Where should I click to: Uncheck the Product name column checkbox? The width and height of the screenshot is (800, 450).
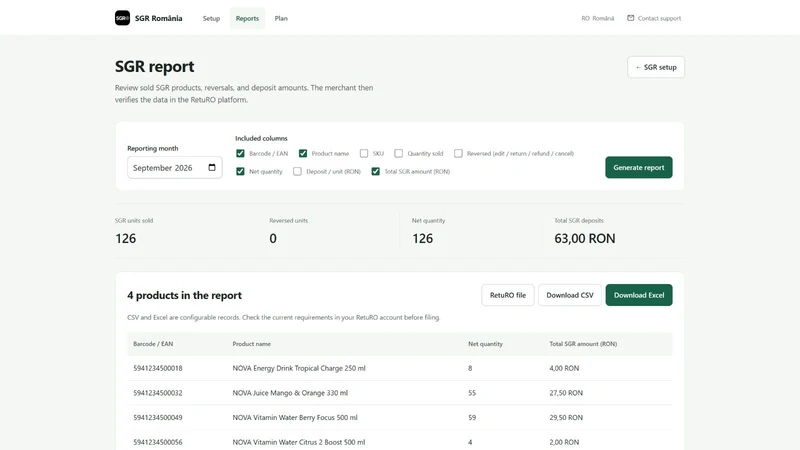pyautogui.click(x=303, y=153)
